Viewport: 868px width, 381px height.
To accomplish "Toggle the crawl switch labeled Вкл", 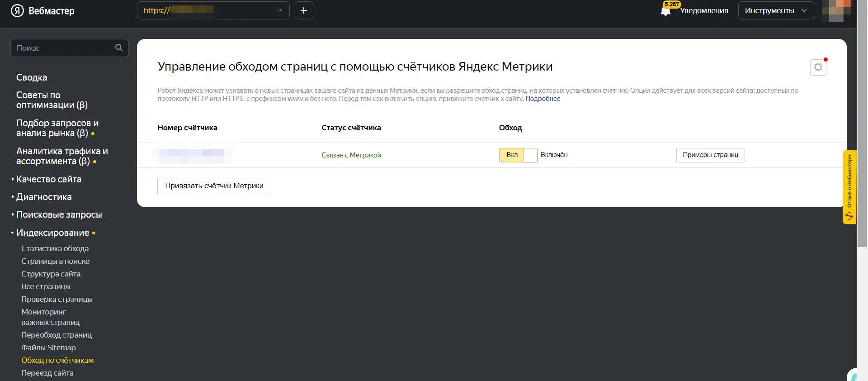I will (x=518, y=155).
